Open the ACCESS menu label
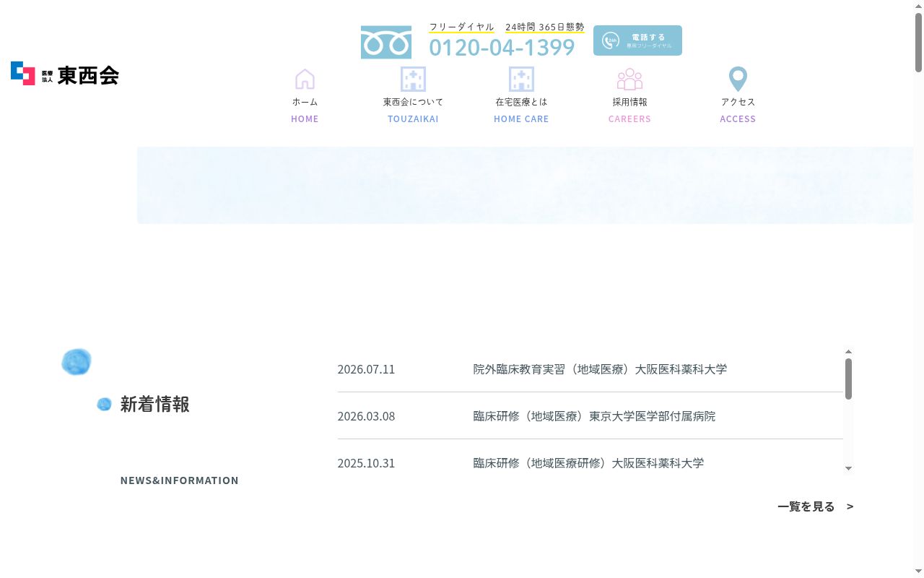The image size is (924, 578). 738,118
